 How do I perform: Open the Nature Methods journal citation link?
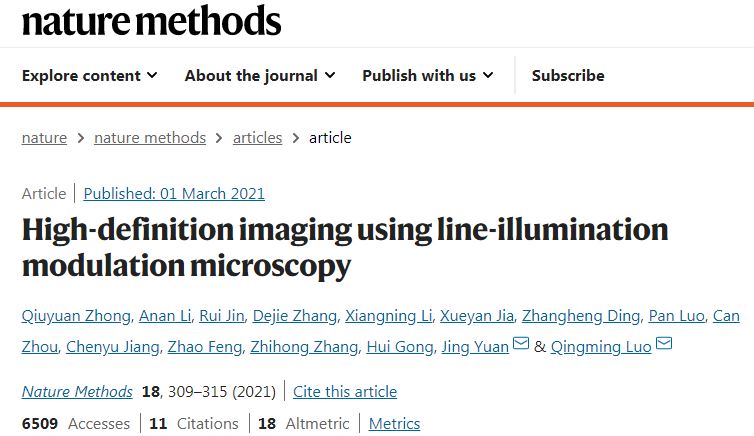tap(77, 392)
